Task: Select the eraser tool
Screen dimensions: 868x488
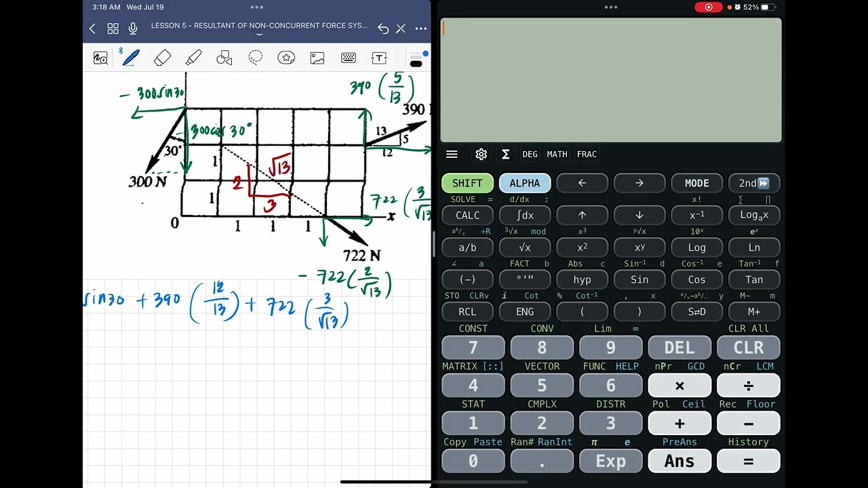Action: [x=162, y=58]
